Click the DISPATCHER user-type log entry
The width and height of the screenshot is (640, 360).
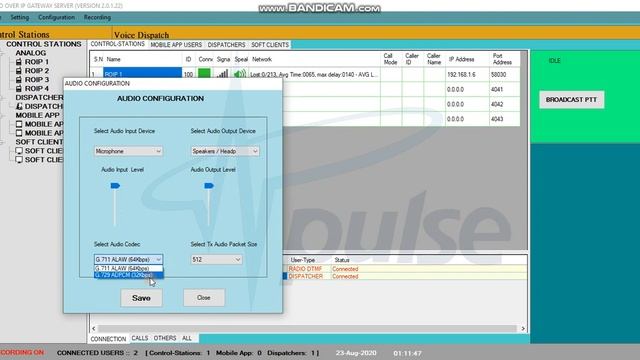tap(306, 276)
